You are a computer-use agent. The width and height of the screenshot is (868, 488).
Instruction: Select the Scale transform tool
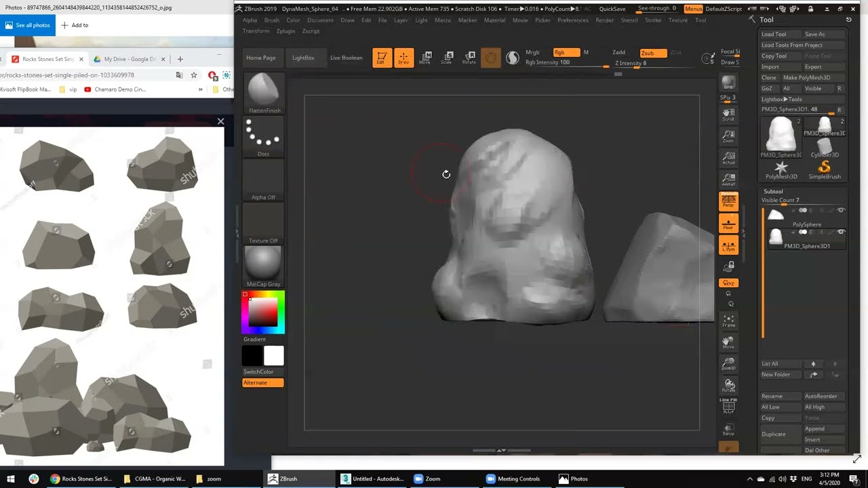[x=447, y=58]
